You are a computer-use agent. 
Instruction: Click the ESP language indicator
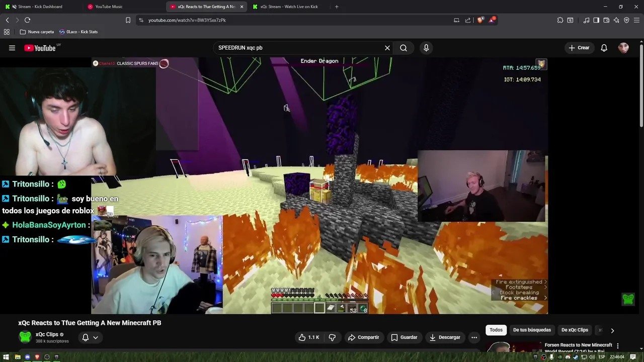(602, 357)
